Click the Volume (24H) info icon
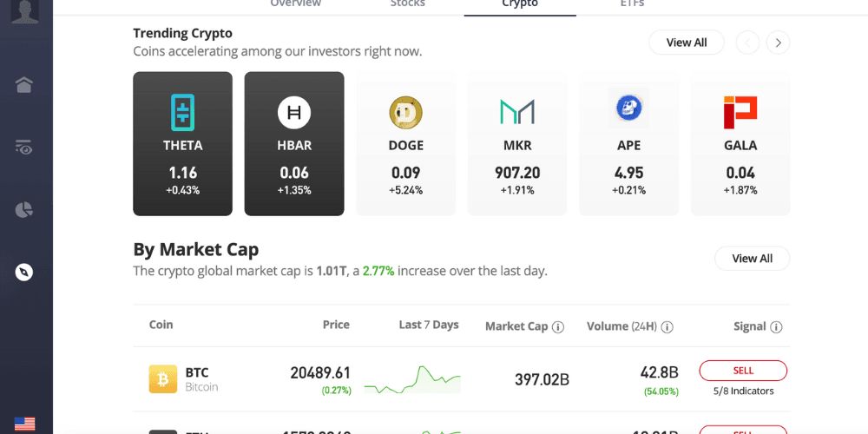The image size is (868, 434). click(667, 327)
